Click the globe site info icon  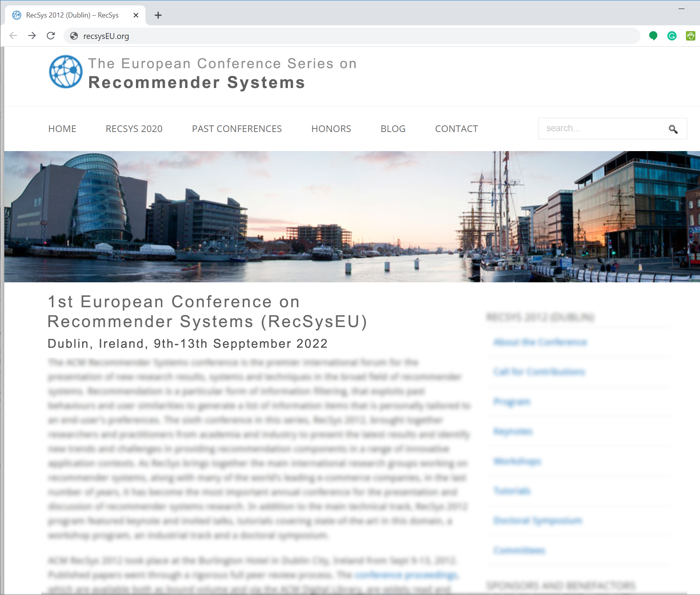[74, 36]
